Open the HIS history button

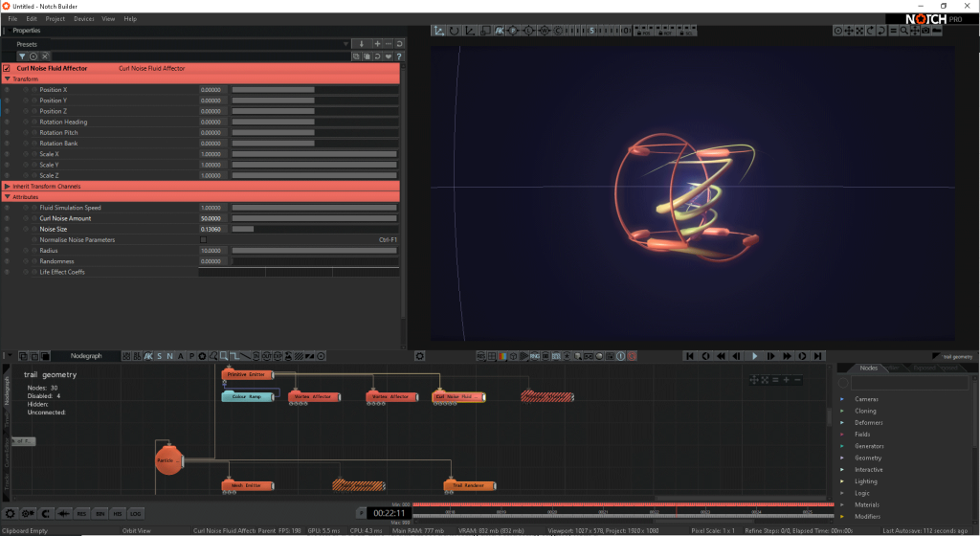[118, 514]
